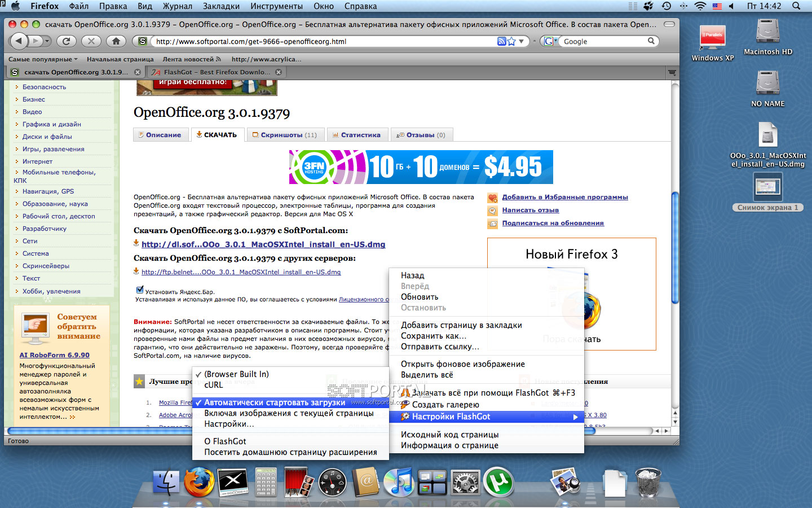This screenshot has width=812, height=508.
Task: Open the Закладки menu in menu bar
Action: [222, 6]
